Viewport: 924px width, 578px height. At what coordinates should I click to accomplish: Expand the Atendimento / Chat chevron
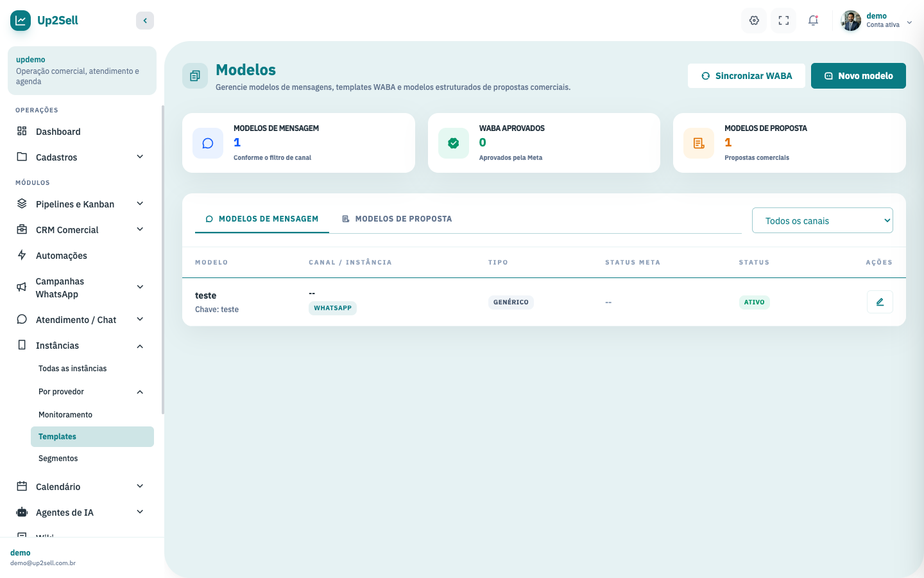point(140,319)
